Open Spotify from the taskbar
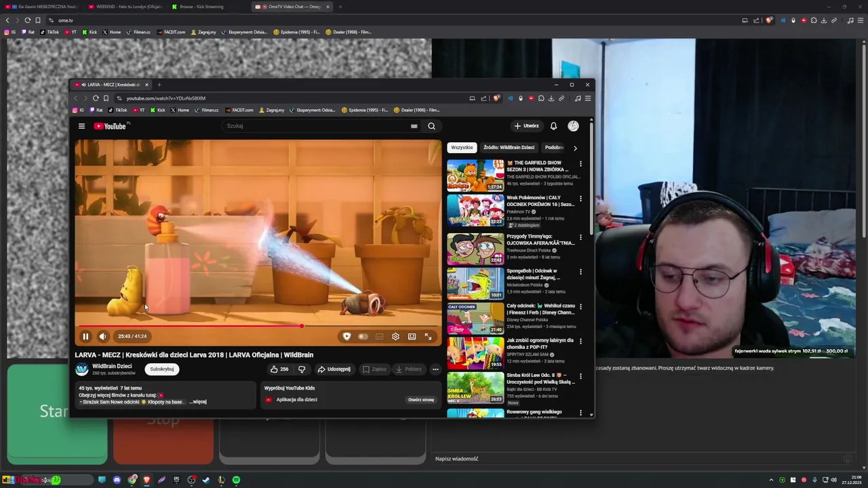Image resolution: width=868 pixels, height=488 pixels. [236, 480]
